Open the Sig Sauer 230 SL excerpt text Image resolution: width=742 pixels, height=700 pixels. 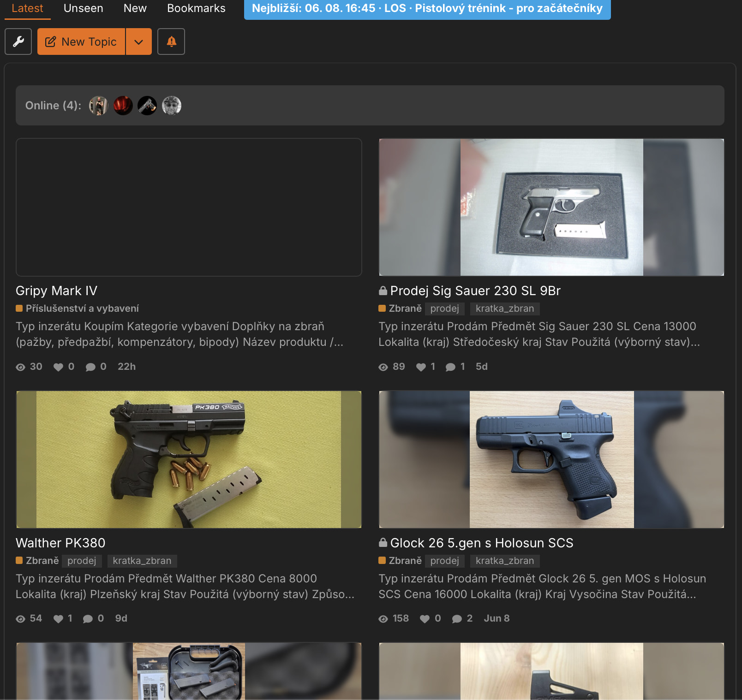point(539,334)
